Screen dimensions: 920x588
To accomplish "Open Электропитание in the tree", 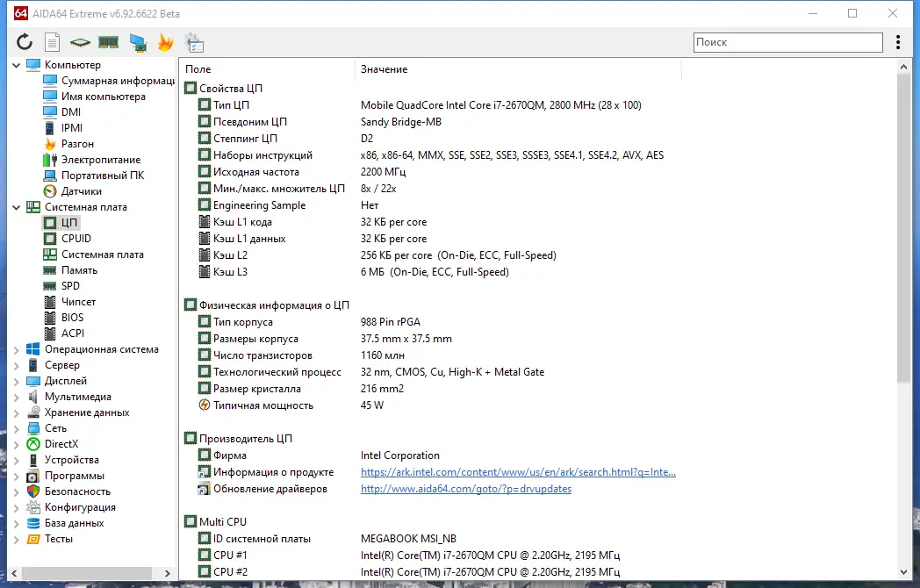I will [x=91, y=160].
